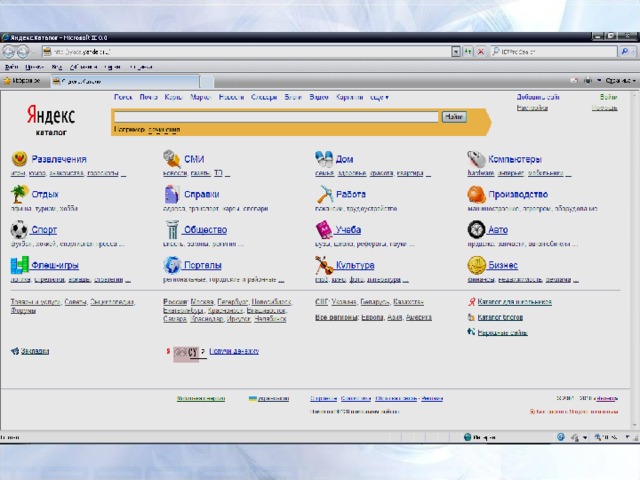Click the page vertical scrollbar
640x480 pixels.
point(635,260)
